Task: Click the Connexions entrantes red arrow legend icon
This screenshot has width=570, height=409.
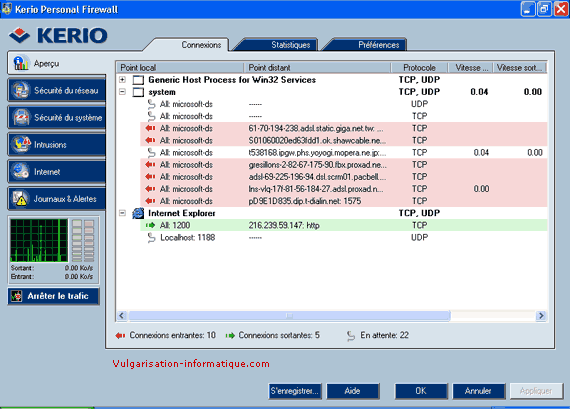Action: (x=120, y=335)
